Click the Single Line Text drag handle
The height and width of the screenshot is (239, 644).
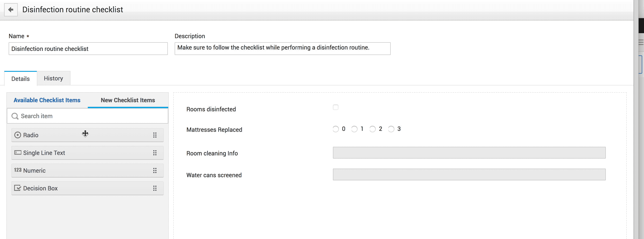pos(155,153)
